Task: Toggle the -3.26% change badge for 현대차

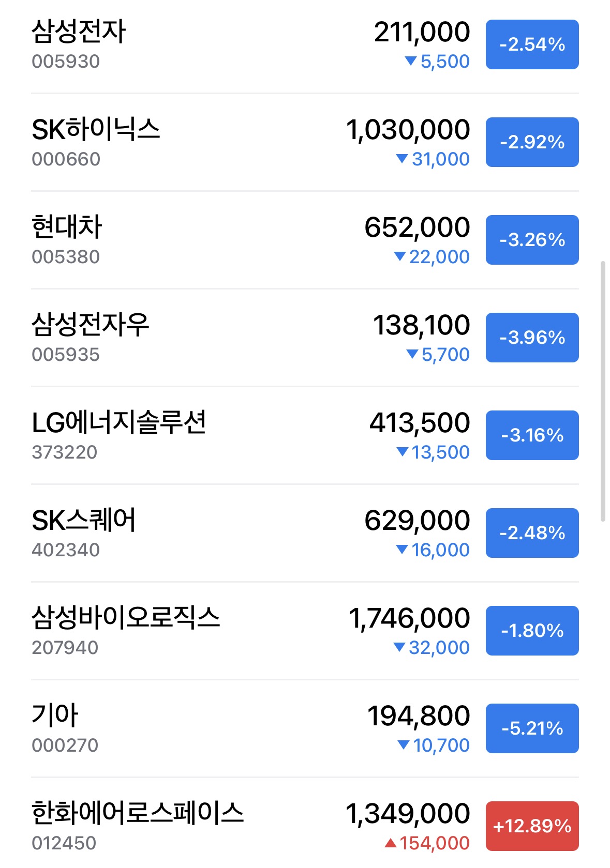Action: (532, 240)
